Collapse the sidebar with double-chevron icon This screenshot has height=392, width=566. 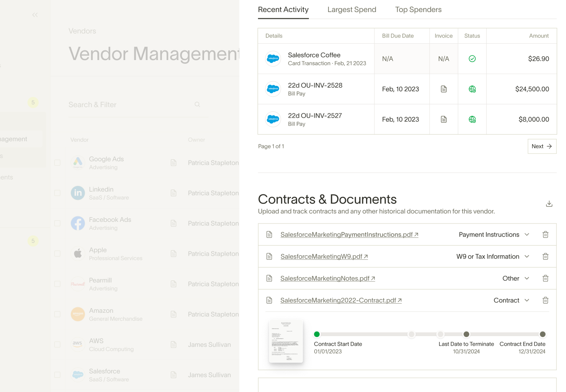coord(35,15)
